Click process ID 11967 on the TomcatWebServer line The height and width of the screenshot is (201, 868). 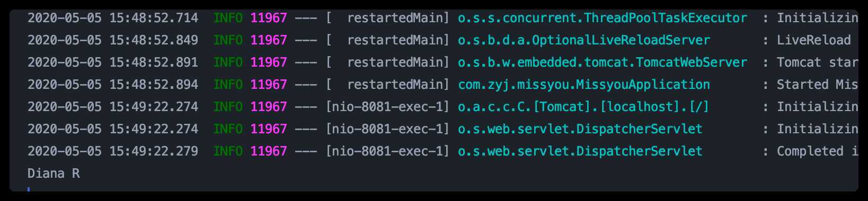point(269,62)
